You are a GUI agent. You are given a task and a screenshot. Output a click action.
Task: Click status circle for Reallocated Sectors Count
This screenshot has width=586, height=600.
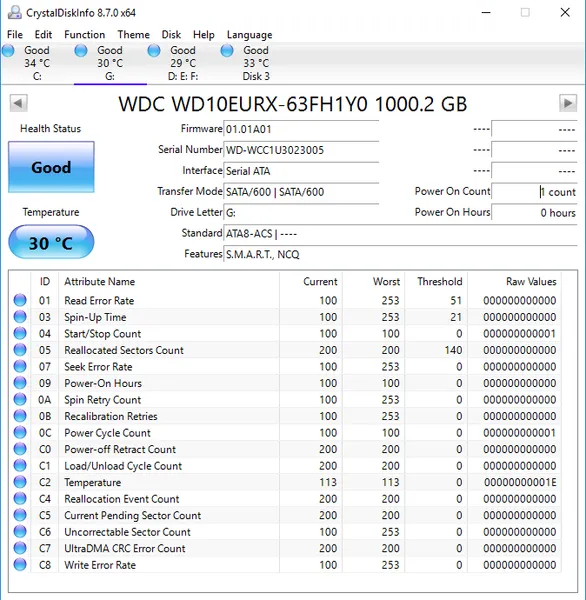(x=20, y=350)
